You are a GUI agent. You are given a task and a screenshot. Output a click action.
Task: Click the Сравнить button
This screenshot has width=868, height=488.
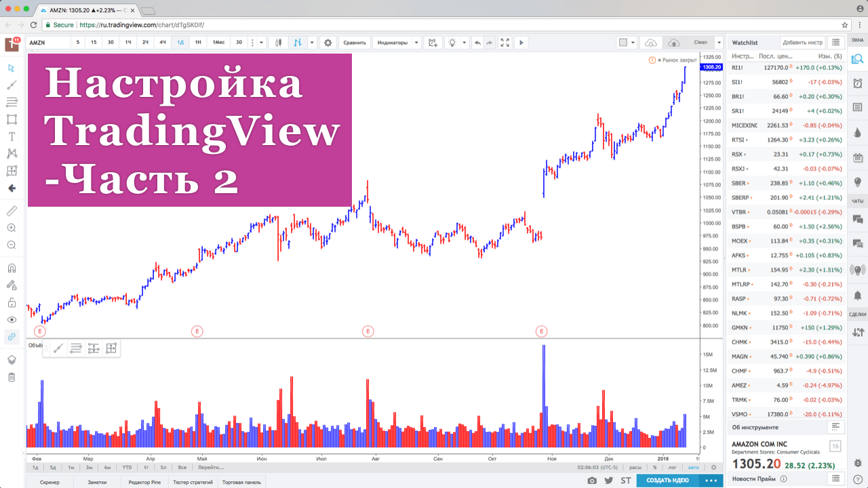point(355,42)
